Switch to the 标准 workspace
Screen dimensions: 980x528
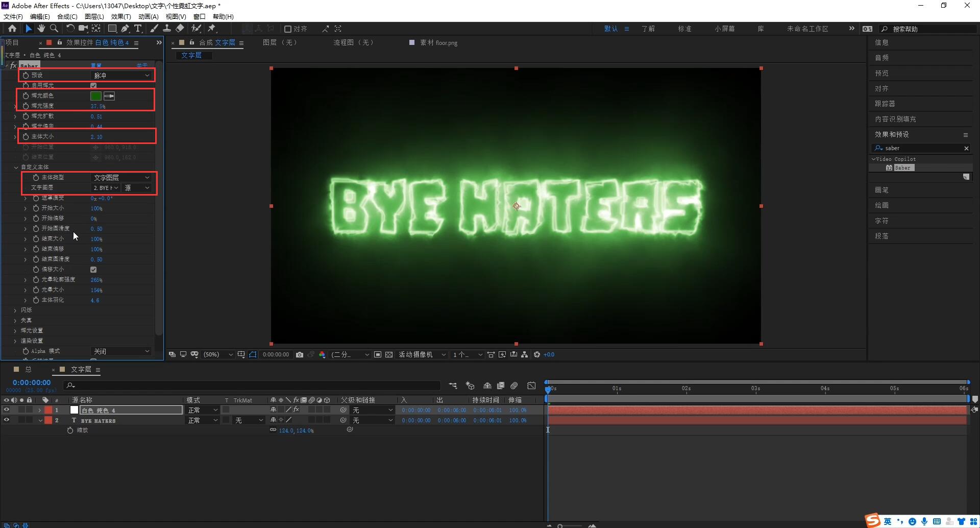point(684,29)
